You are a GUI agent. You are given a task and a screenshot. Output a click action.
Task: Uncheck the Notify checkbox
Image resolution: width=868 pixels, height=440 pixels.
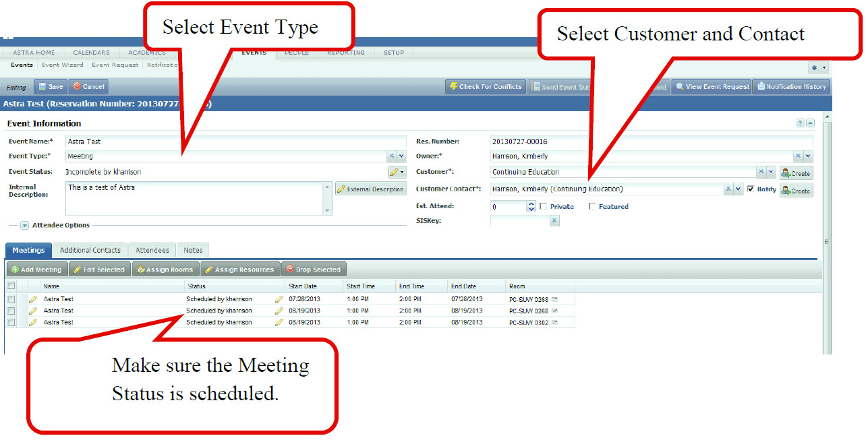coord(751,189)
